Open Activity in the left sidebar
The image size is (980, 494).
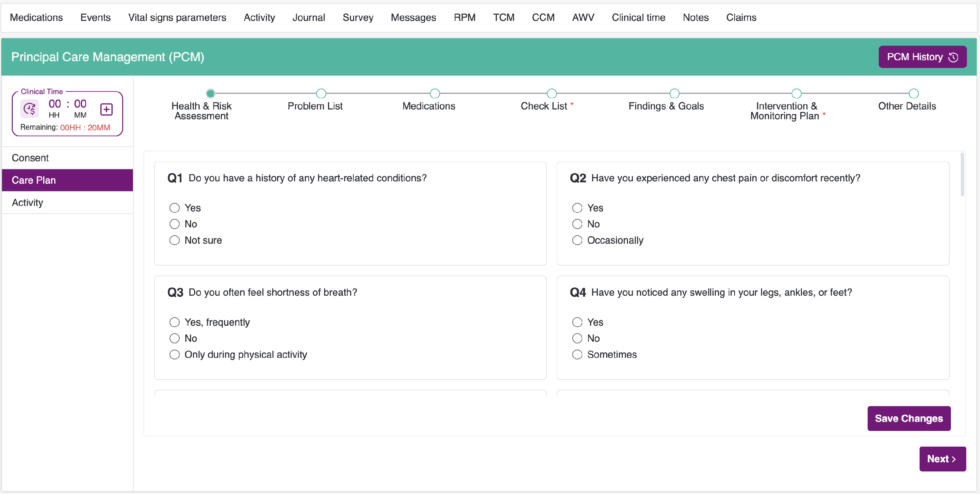tap(27, 203)
